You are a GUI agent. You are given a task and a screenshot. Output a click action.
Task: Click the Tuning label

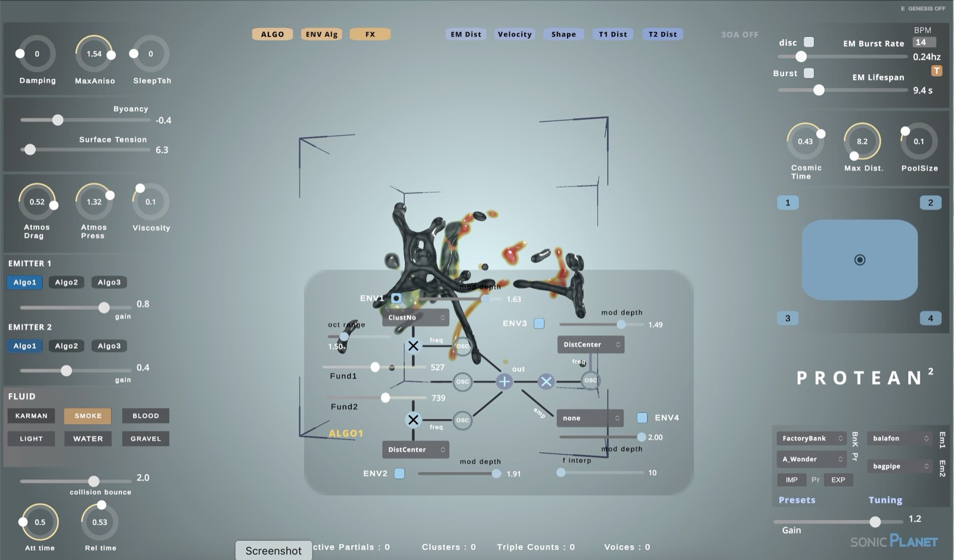(x=885, y=500)
